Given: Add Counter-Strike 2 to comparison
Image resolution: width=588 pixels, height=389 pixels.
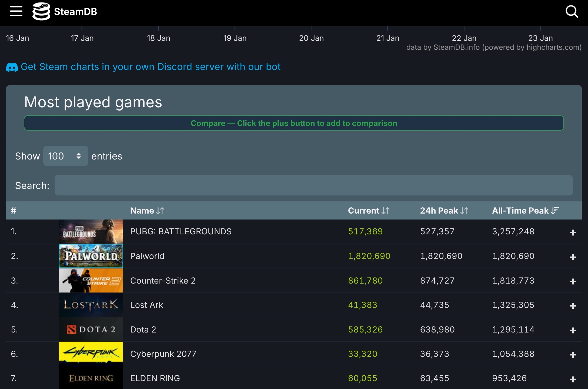Looking at the screenshot, I should point(573,281).
